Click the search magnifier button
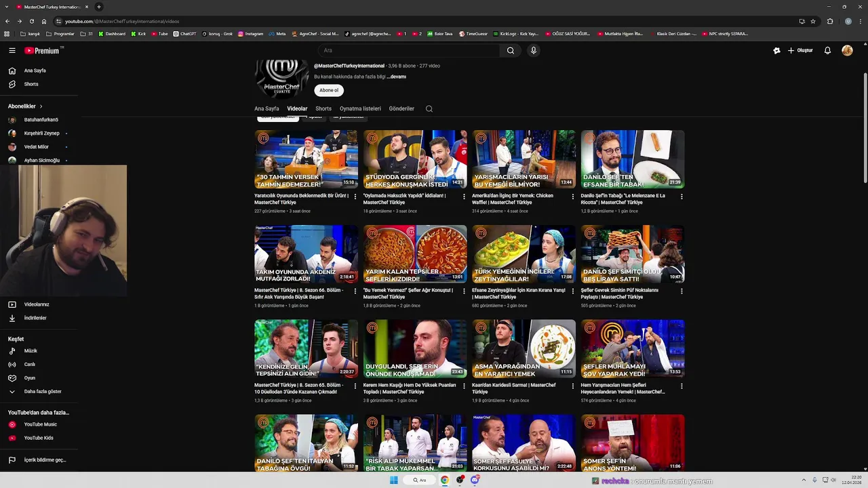Viewport: 868px width, 488px height. (511, 50)
